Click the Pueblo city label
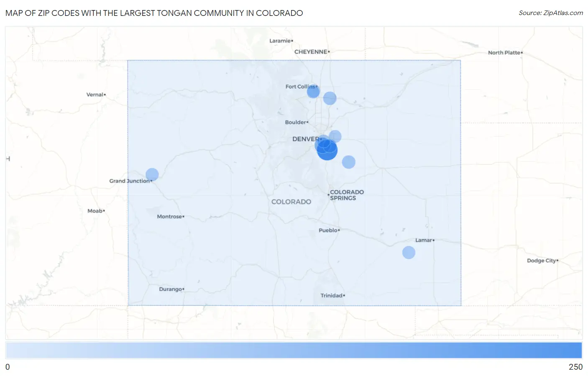Screen dimensions: 588x376 [328, 230]
